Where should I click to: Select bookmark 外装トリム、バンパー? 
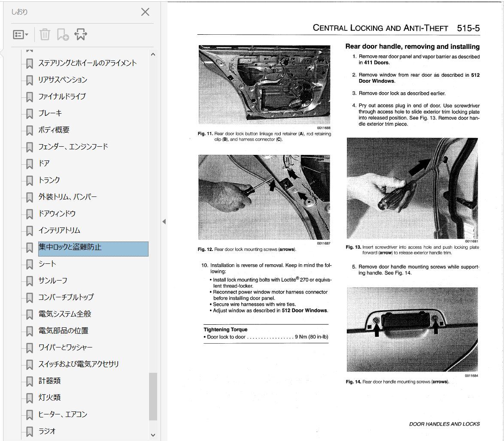click(x=67, y=196)
